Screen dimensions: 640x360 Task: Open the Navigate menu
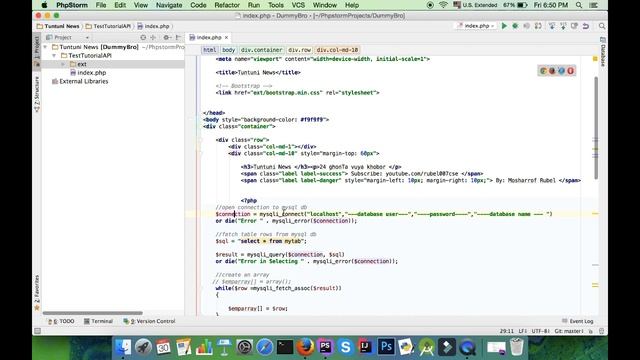pos(169,5)
